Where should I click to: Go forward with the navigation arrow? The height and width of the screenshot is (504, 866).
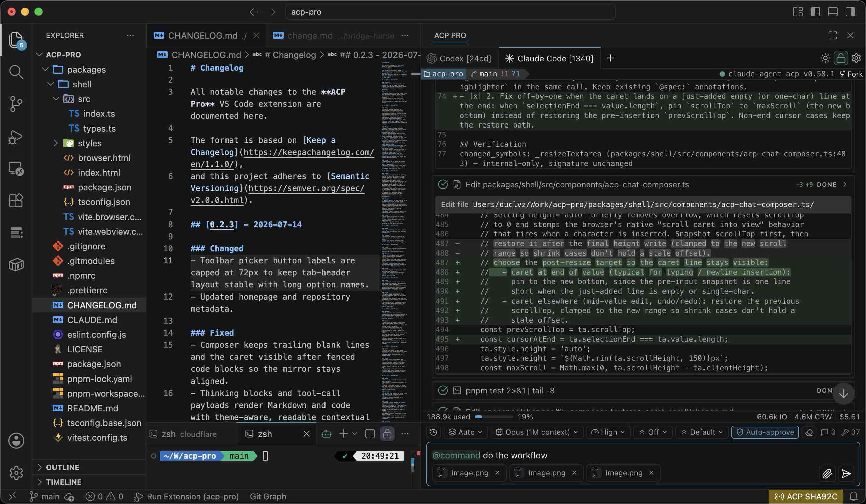[x=272, y=12]
